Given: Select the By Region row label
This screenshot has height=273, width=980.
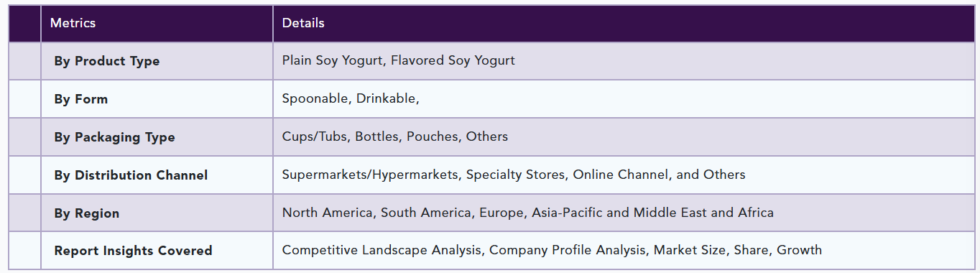Looking at the screenshot, I should [x=87, y=213].
